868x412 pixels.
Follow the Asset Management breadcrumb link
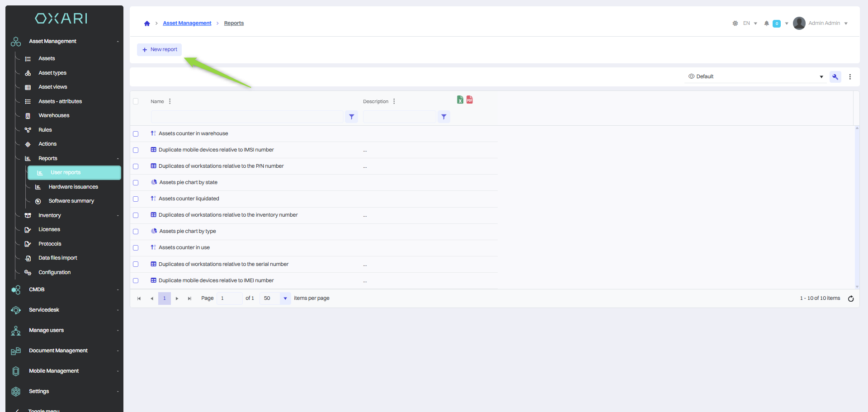(x=187, y=23)
